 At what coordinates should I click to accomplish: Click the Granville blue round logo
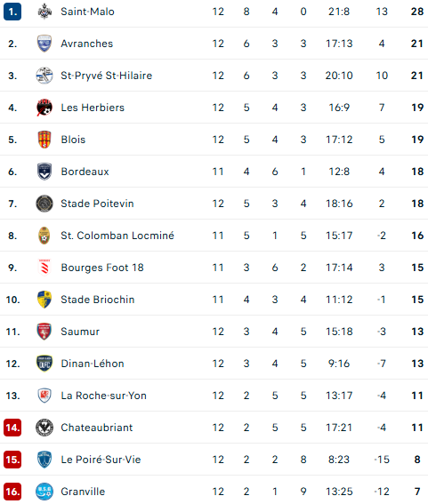pos(44,492)
